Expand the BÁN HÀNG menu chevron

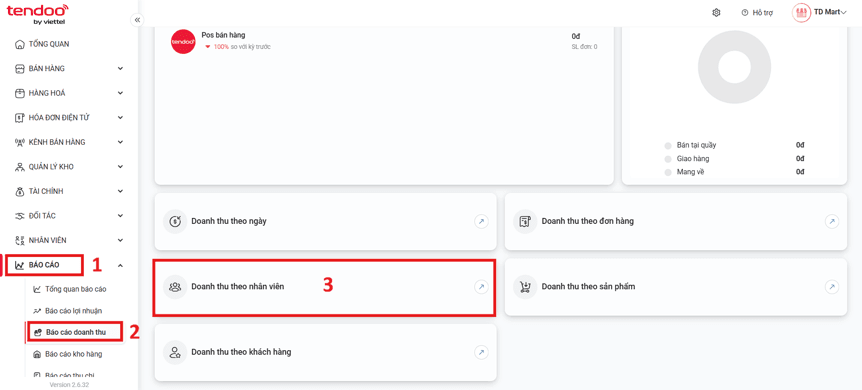click(120, 69)
